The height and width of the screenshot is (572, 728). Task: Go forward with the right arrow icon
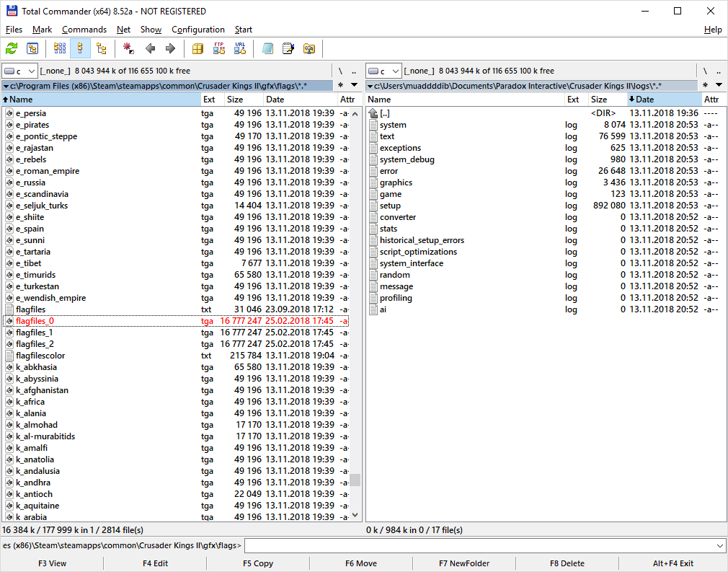click(170, 48)
